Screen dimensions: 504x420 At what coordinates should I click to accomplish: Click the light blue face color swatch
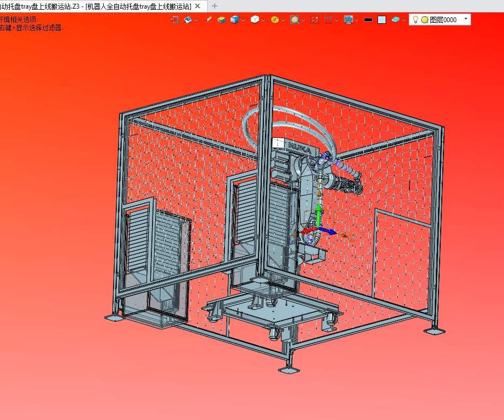382,20
